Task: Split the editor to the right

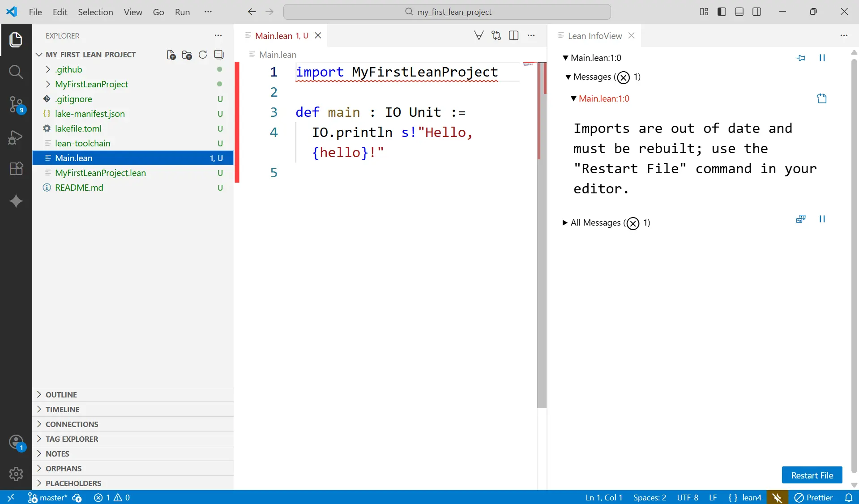Action: pos(514,36)
